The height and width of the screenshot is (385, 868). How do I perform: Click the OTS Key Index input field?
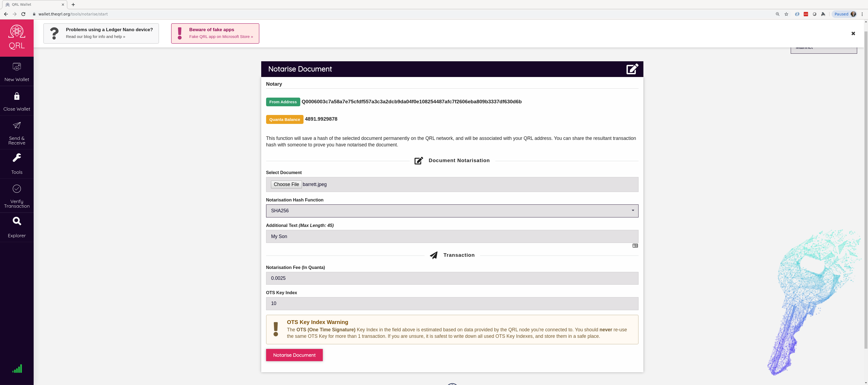coord(452,303)
